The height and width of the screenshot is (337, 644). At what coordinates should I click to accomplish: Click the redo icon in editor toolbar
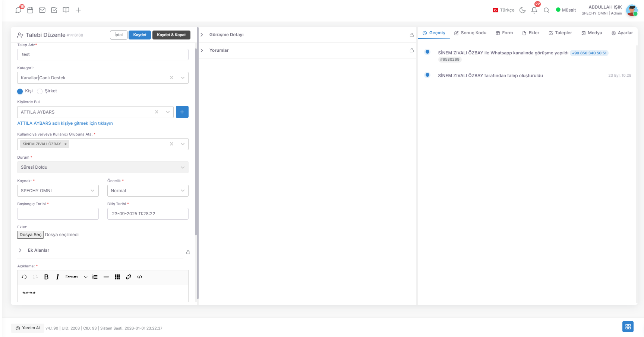[35, 277]
